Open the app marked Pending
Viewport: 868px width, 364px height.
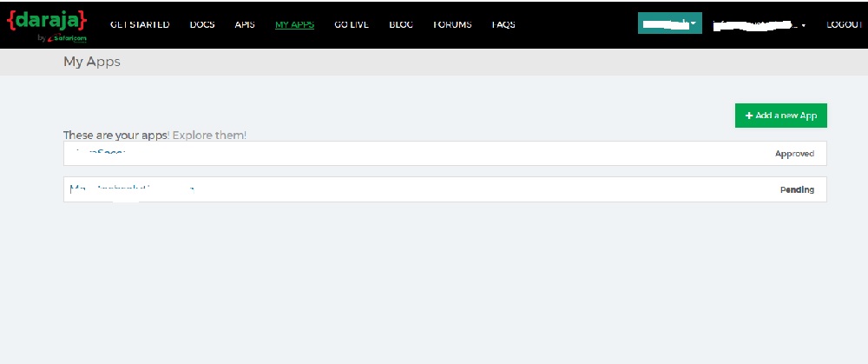[445, 189]
